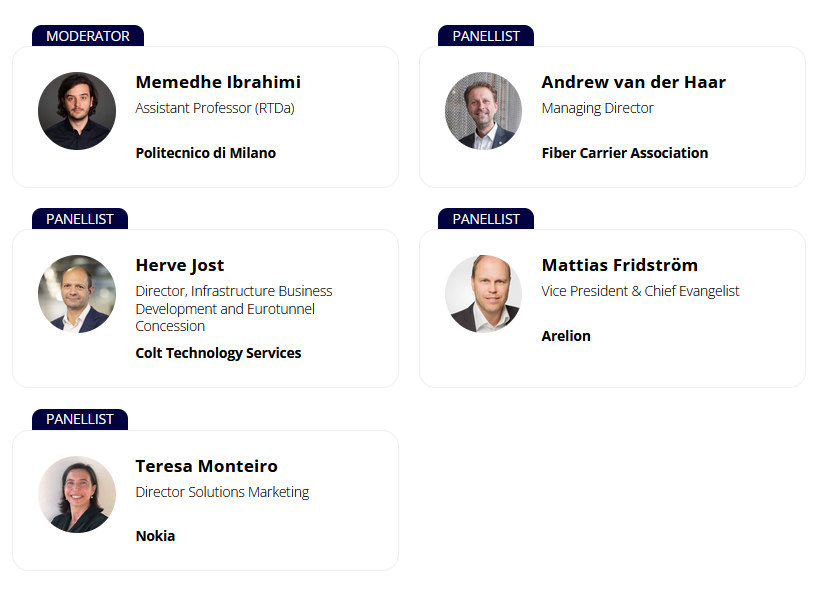This screenshot has height=591, width=827.
Task: Click the profile photo in Mattias Fridström's card
Action: click(483, 294)
